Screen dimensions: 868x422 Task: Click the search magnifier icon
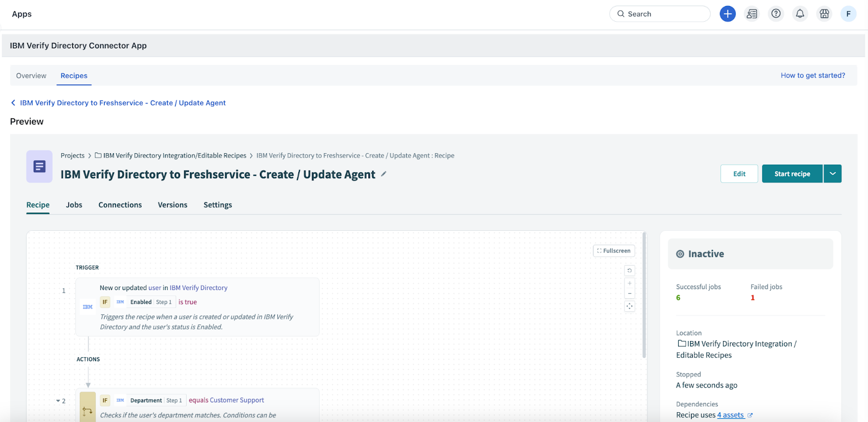[621, 14]
